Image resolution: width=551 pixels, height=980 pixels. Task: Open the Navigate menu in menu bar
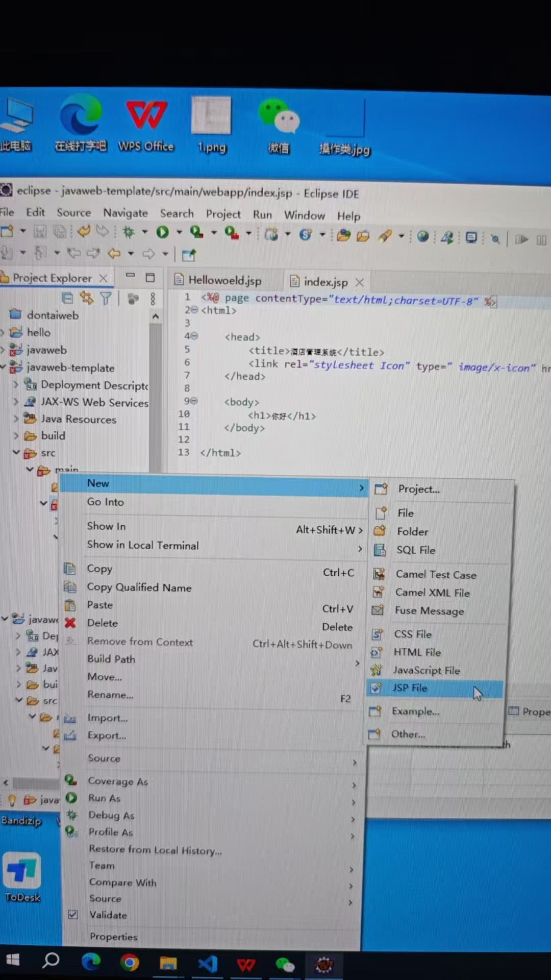tap(126, 213)
